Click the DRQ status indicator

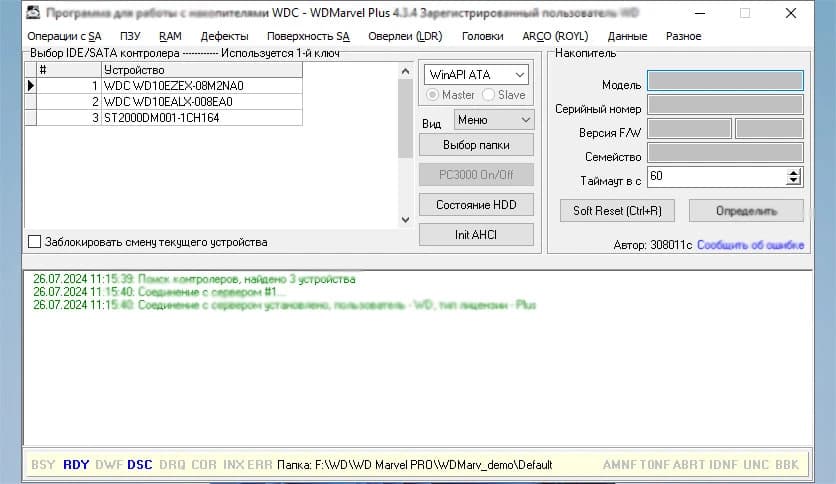tap(172, 465)
